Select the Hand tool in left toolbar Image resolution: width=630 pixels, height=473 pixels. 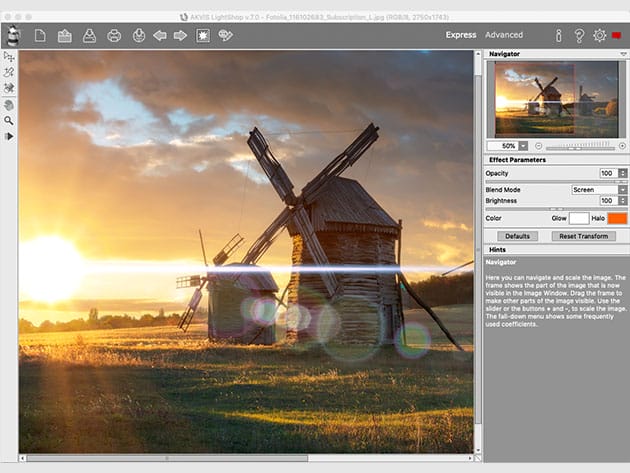pyautogui.click(x=9, y=104)
